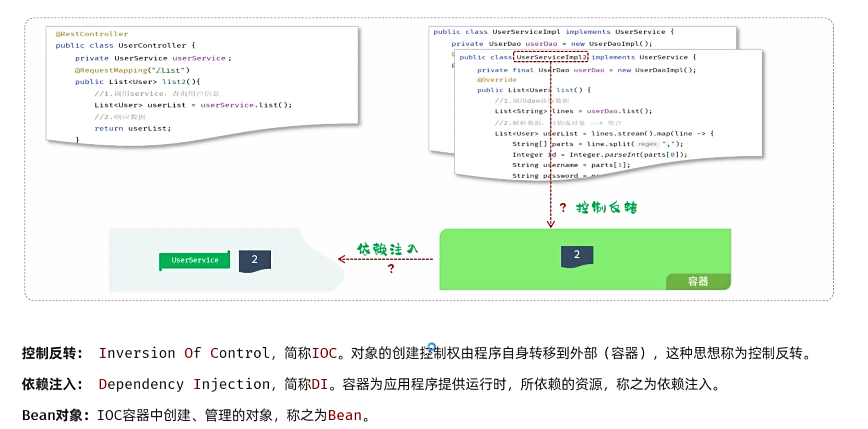Click the red question mark beside 控制反转
The width and height of the screenshot is (868, 429).
[563, 208]
